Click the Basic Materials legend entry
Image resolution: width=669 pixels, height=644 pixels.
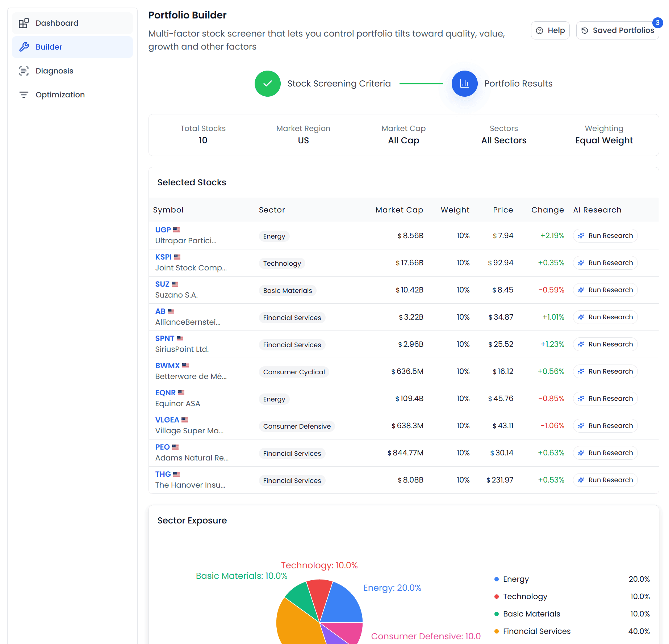[572, 614]
